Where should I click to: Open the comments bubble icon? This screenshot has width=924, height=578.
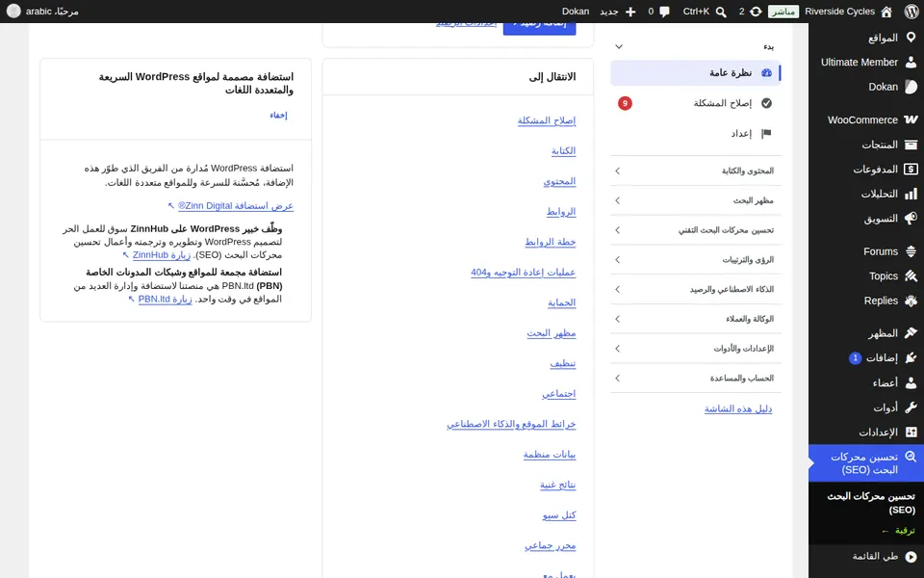pyautogui.click(x=664, y=12)
